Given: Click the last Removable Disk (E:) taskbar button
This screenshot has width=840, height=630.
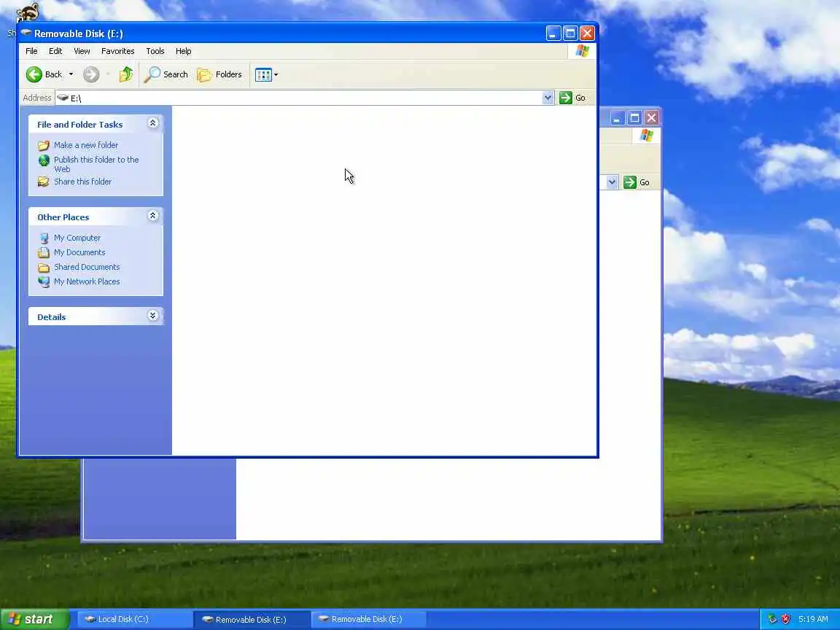Looking at the screenshot, I should [x=368, y=619].
